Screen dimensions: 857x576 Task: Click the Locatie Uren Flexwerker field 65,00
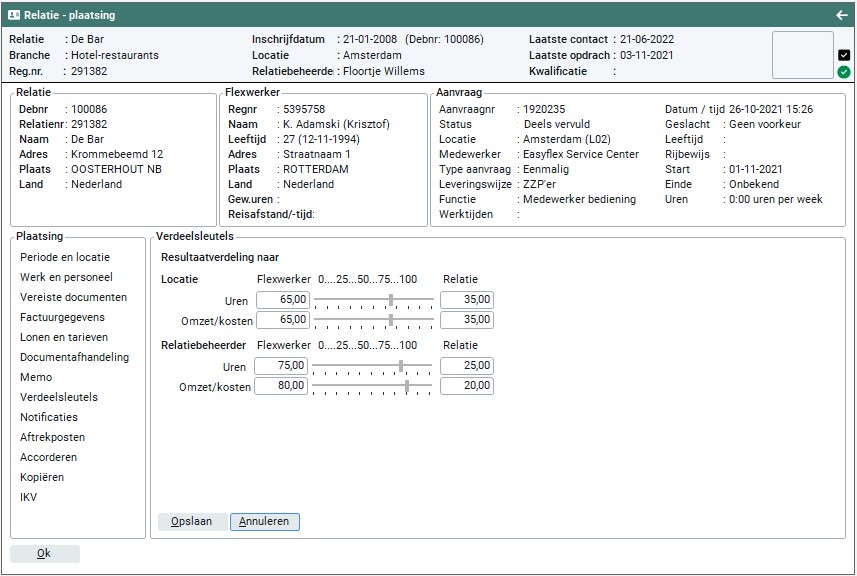[281, 300]
